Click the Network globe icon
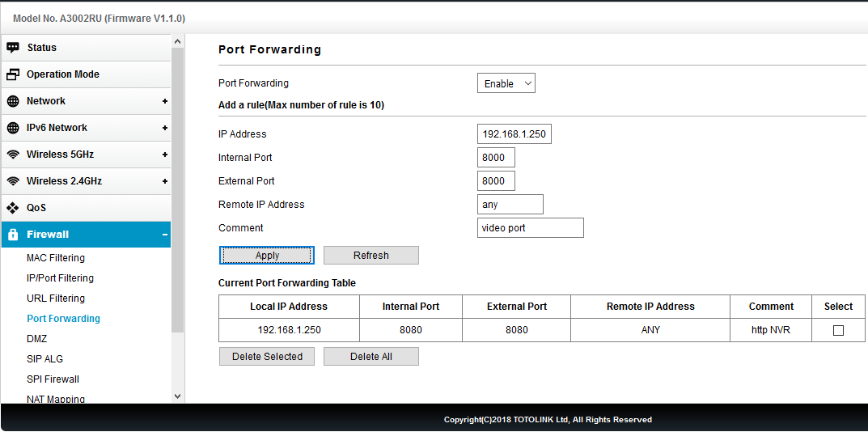 [13, 101]
